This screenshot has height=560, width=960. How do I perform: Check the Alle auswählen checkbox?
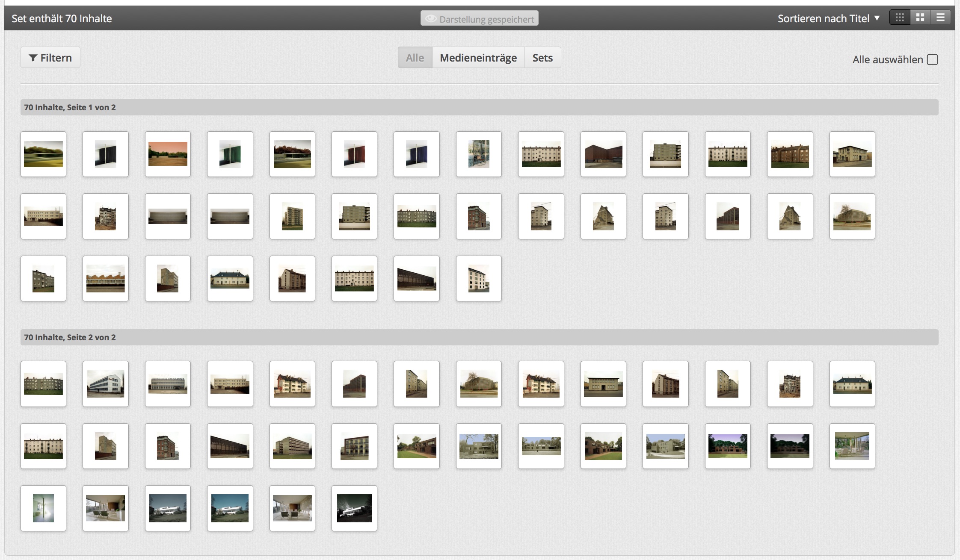click(x=933, y=59)
